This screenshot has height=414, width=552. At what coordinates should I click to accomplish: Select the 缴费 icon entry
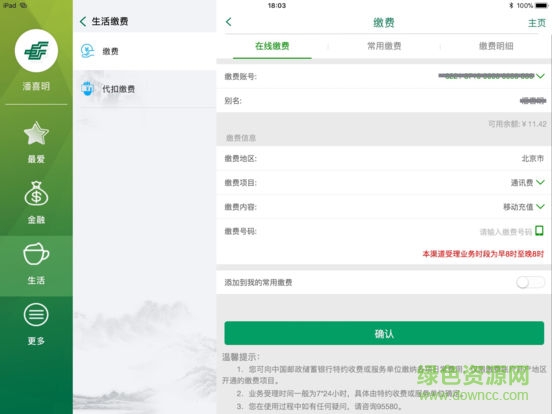[x=87, y=51]
